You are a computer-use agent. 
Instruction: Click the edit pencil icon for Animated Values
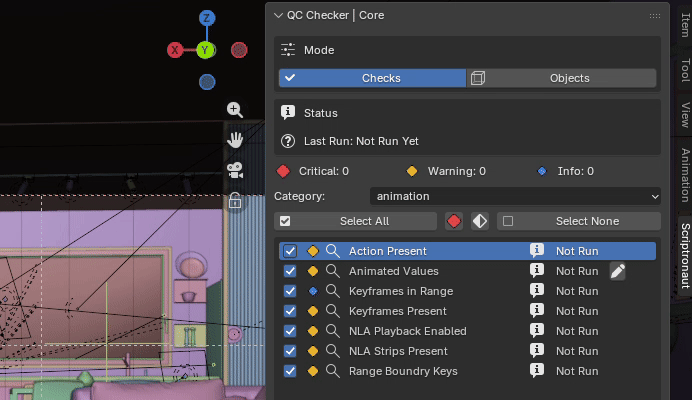click(617, 271)
